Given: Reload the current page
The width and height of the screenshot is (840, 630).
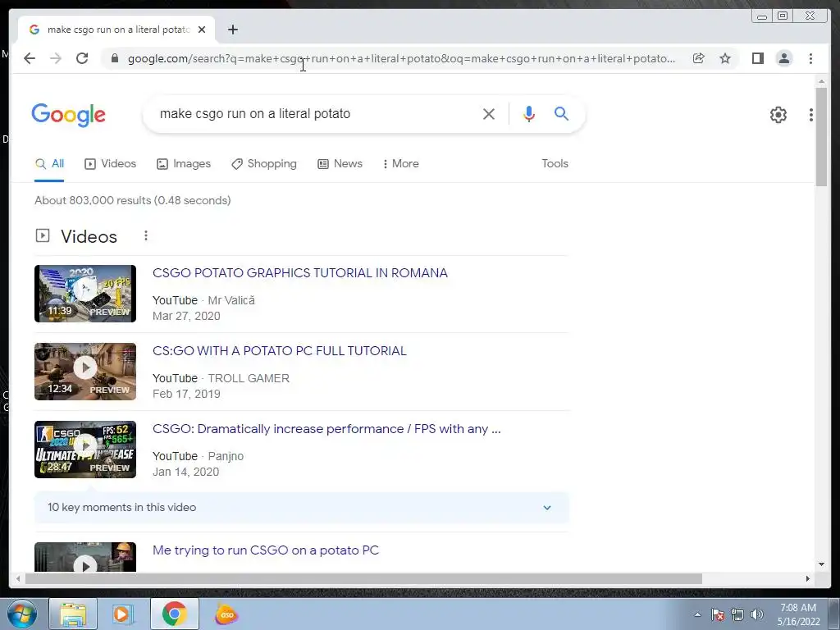Looking at the screenshot, I should coord(82,58).
